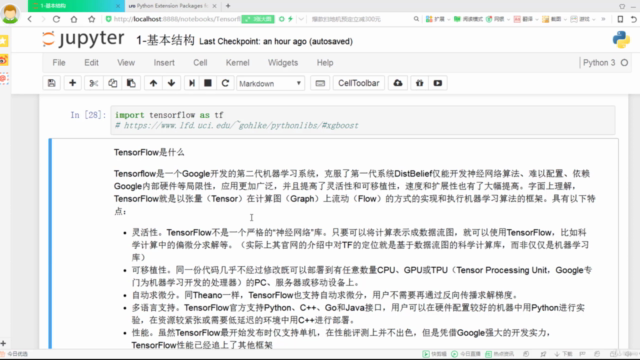640x360 pixels.
Task: Click the Python logo at top right
Action: pos(621,40)
